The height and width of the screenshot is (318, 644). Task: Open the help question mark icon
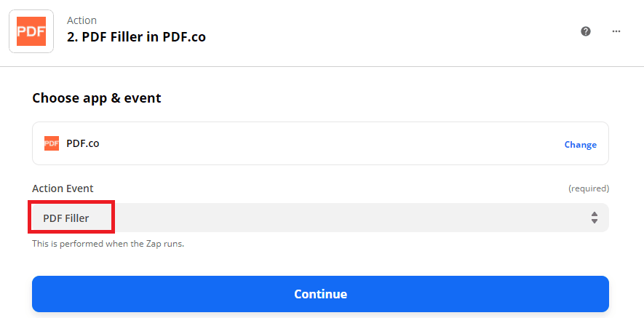[x=586, y=31]
